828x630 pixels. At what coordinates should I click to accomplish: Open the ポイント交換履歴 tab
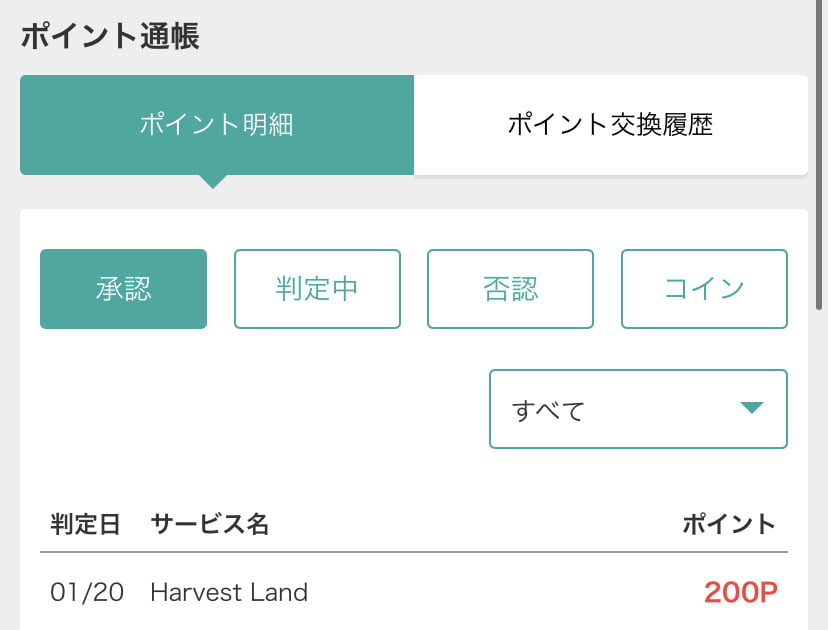click(x=611, y=125)
